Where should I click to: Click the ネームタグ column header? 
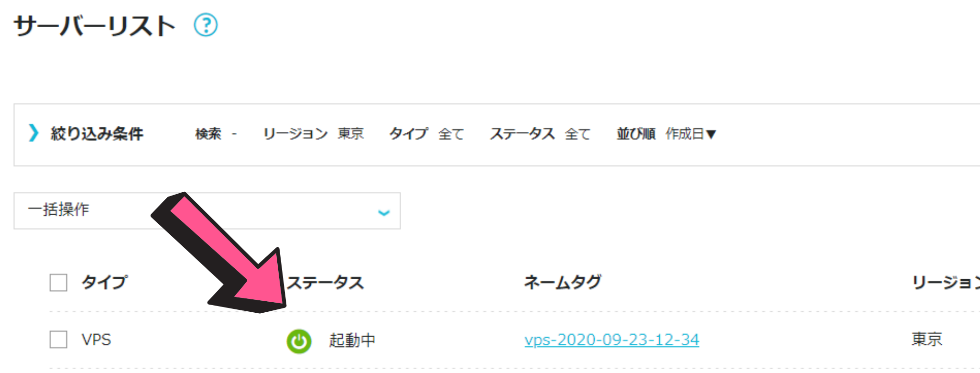[x=563, y=283]
